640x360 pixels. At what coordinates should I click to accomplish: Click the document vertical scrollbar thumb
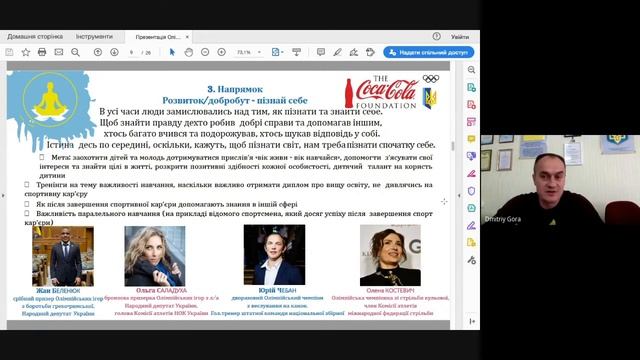pyautogui.click(x=452, y=146)
